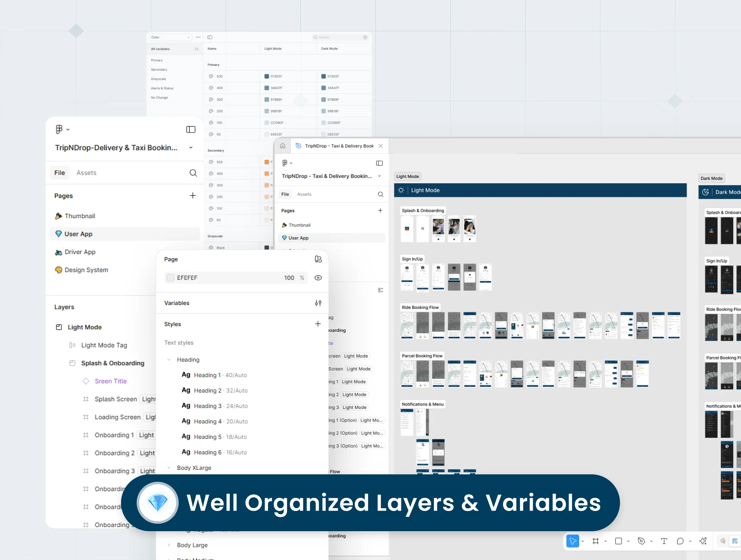
Task: Open the Rectangle tool options chevron
Action: [x=628, y=541]
